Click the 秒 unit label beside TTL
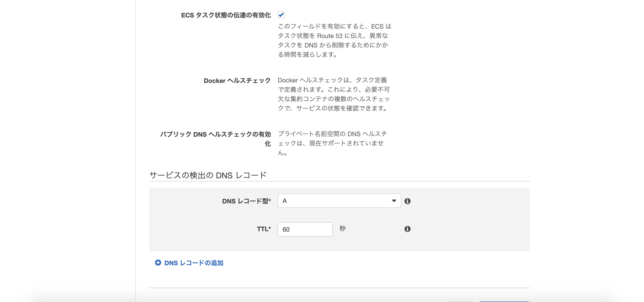644x302 pixels. 343,228
